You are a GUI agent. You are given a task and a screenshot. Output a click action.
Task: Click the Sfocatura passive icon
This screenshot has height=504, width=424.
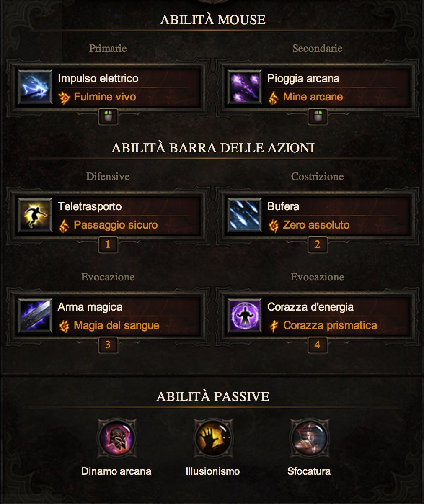(309, 438)
